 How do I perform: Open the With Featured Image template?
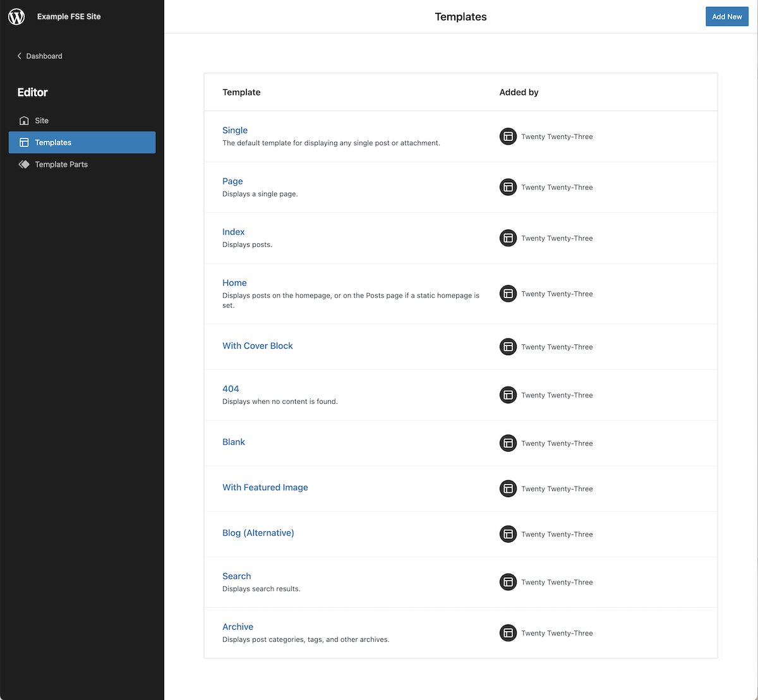(x=265, y=488)
